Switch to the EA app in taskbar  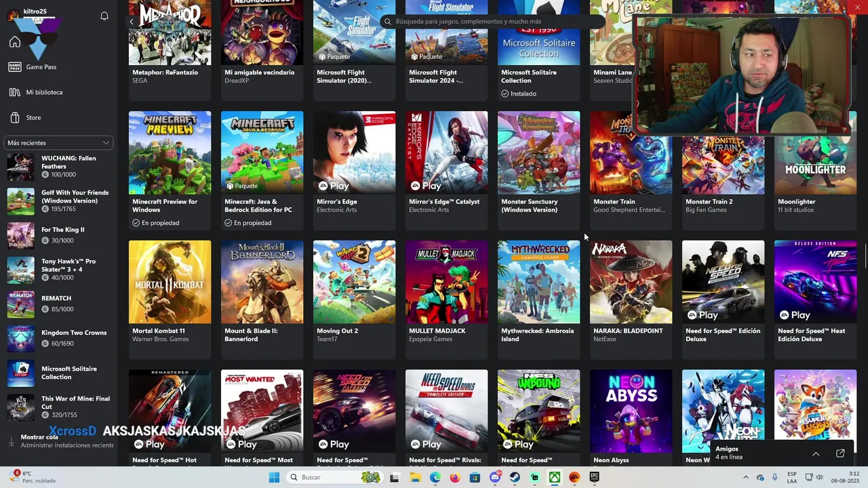(574, 478)
